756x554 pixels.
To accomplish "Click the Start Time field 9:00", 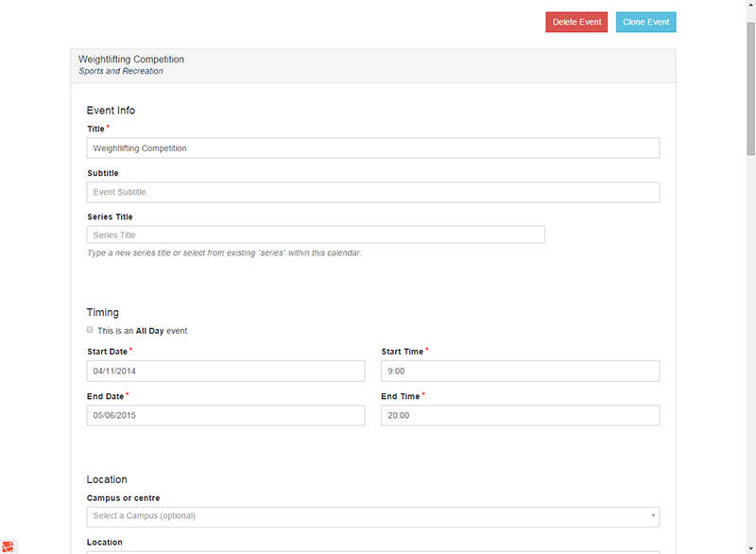I will (x=520, y=371).
